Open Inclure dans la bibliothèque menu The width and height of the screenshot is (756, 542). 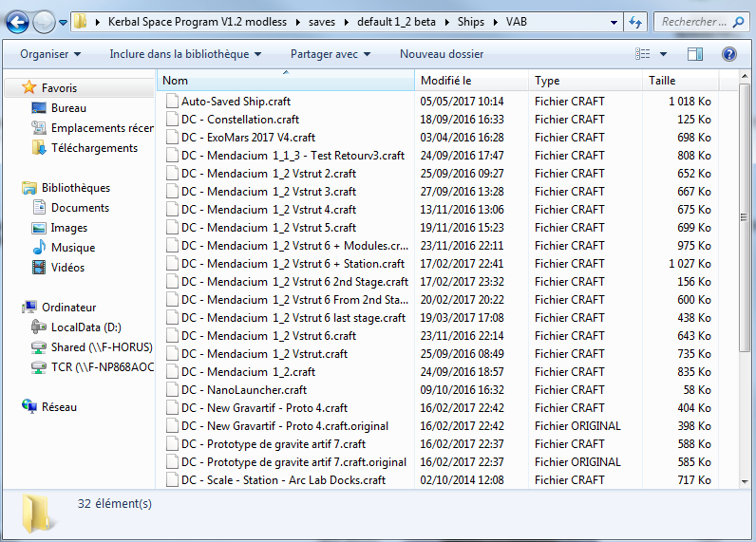click(x=185, y=54)
